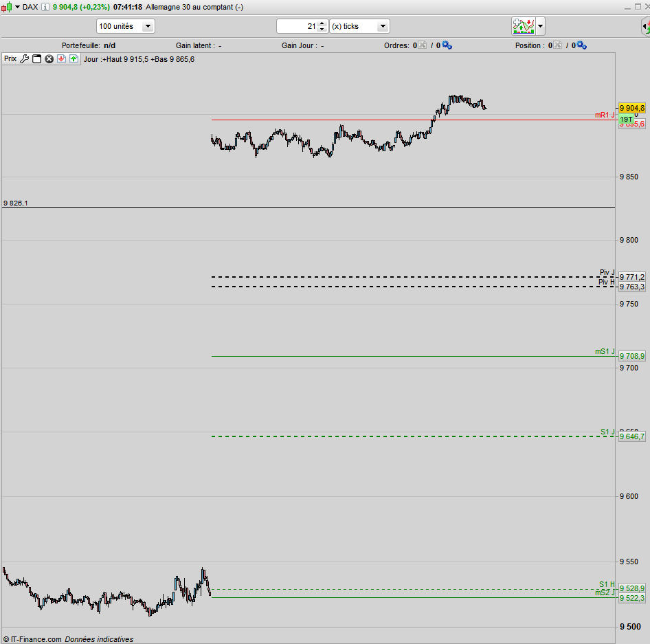Click the cancel orders X icon after Ordres
650x644 pixels.
422,45
